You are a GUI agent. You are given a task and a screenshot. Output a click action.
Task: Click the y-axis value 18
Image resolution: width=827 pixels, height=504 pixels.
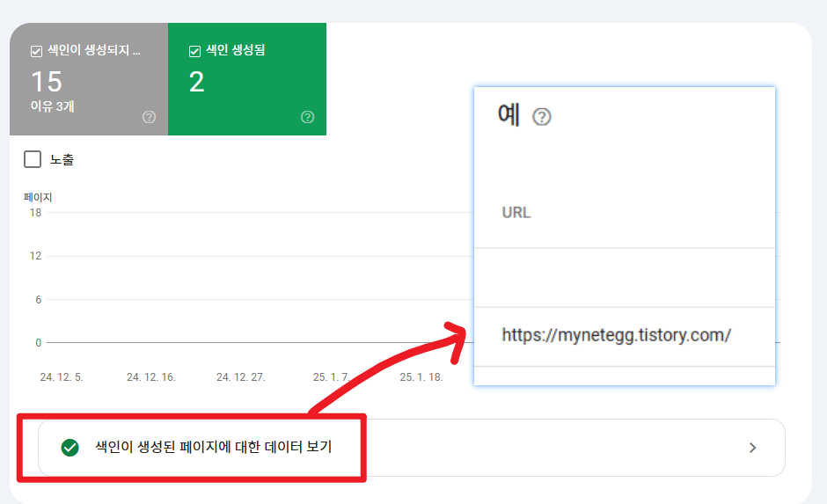35,213
